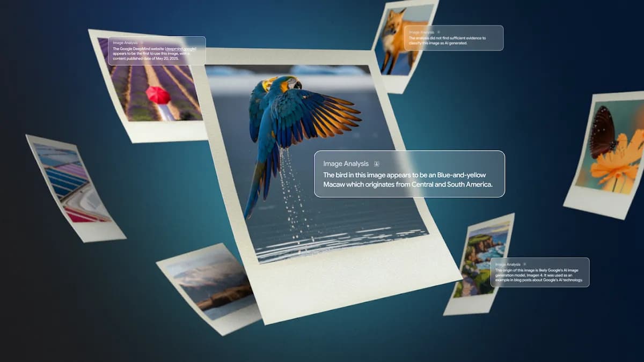
Task: Select the Blue-and-yellow Macaw analysis card
Action: tap(409, 174)
